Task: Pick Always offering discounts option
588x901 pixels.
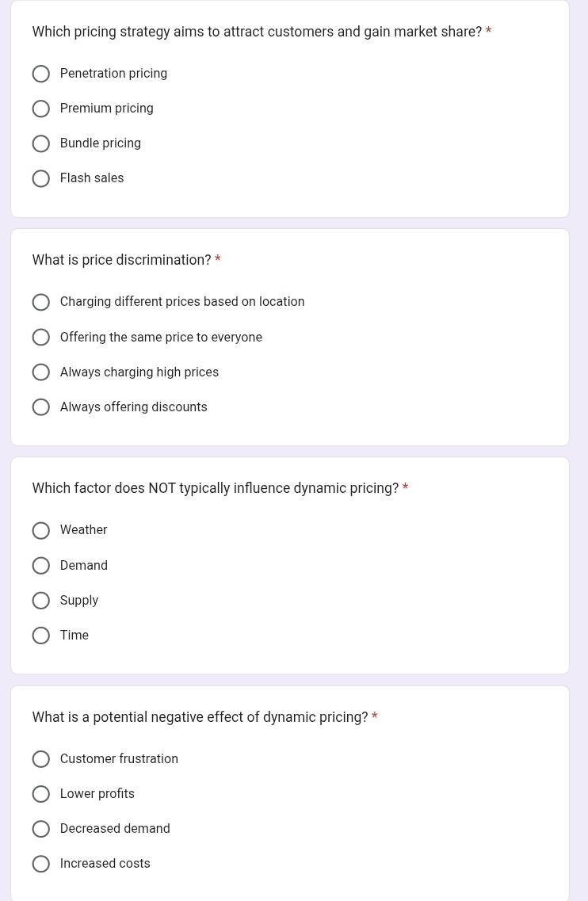Action: pos(40,407)
